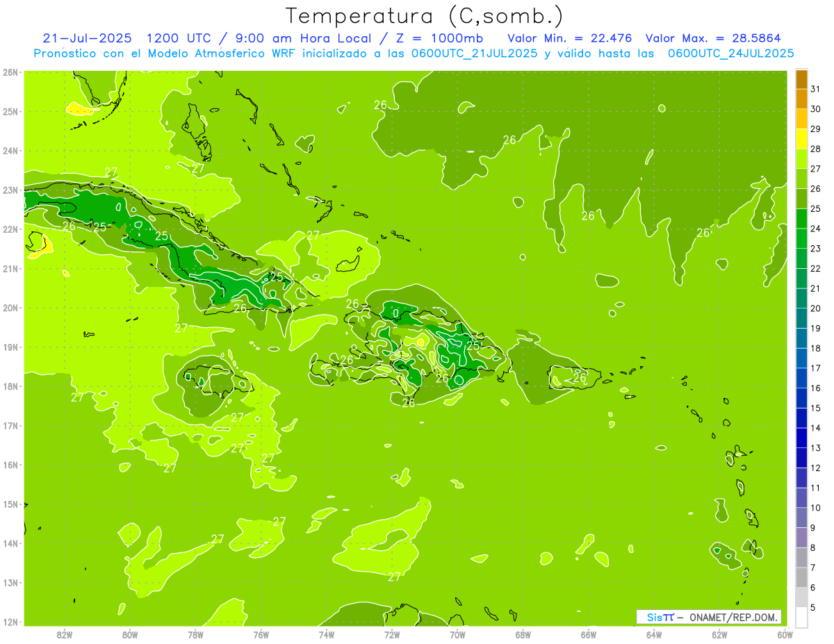Click the color bar band between 20 and 21

point(802,299)
